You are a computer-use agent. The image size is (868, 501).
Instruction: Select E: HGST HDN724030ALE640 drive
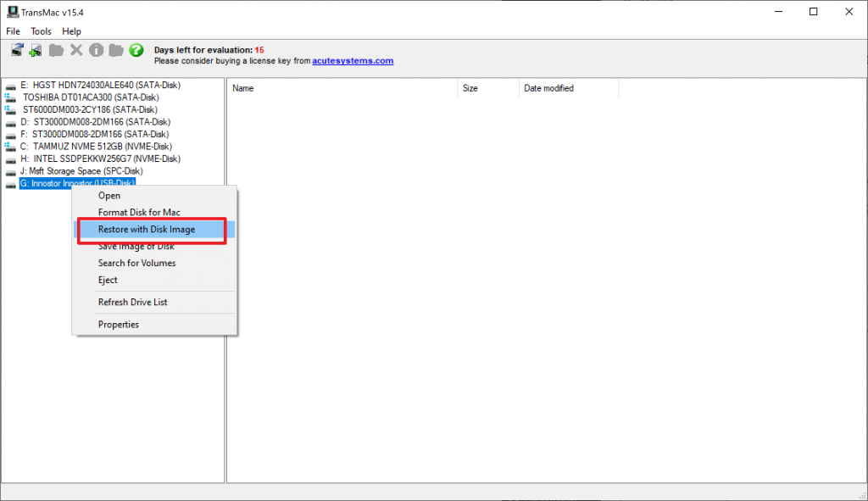tap(100, 86)
